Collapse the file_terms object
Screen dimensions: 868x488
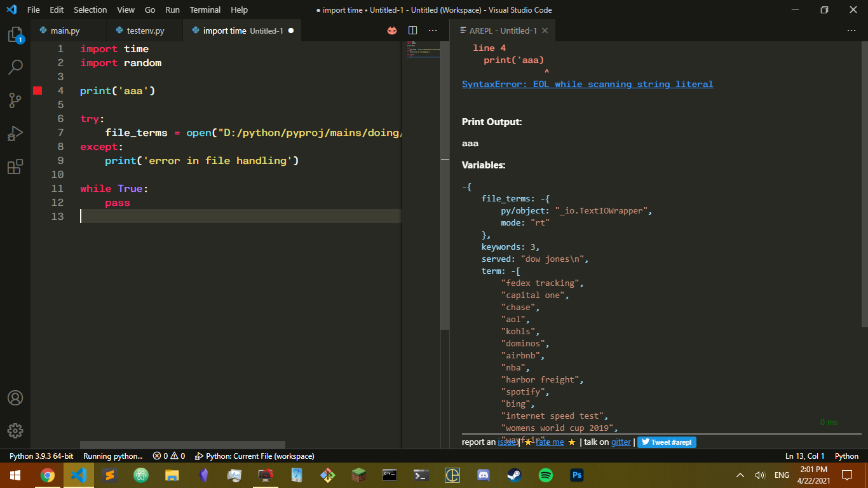pyautogui.click(x=543, y=199)
